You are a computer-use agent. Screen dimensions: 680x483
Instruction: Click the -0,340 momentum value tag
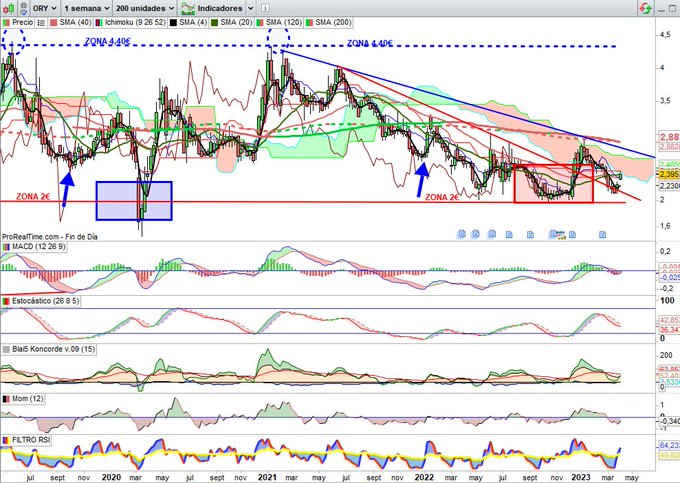(x=670, y=421)
